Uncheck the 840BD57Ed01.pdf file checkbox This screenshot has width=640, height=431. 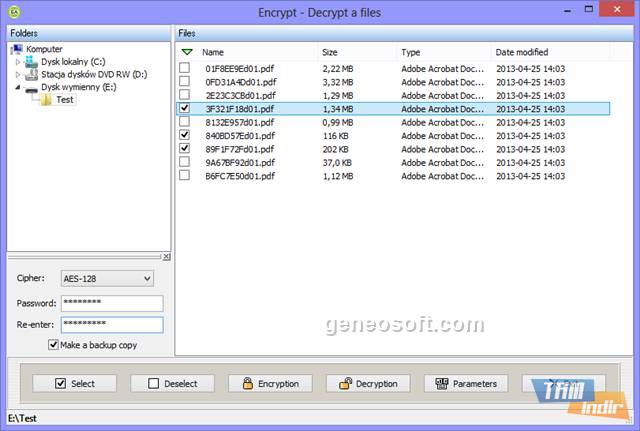click(x=184, y=134)
